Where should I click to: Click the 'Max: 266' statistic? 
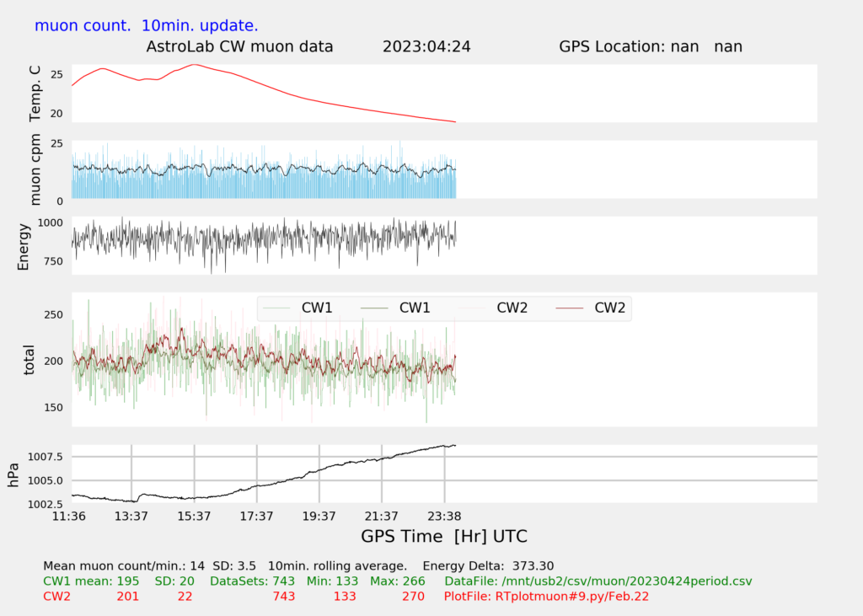pyautogui.click(x=398, y=581)
